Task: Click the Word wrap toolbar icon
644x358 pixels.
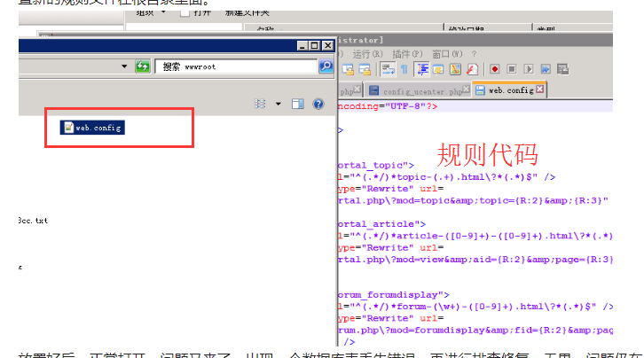Action: point(389,69)
